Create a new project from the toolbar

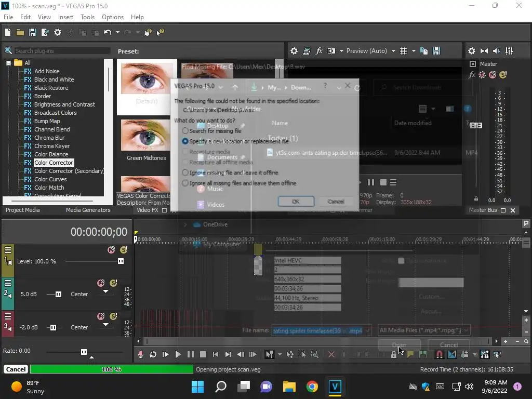7,32
